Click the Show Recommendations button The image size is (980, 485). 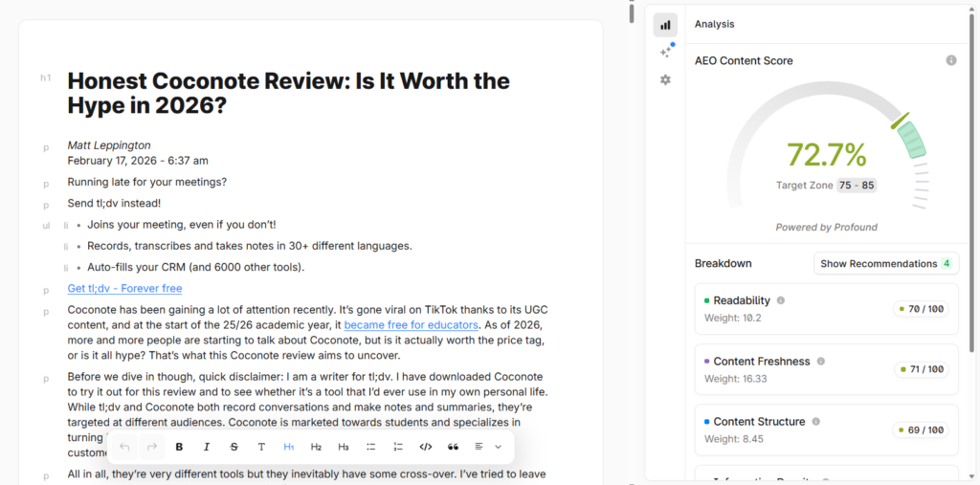coord(885,263)
